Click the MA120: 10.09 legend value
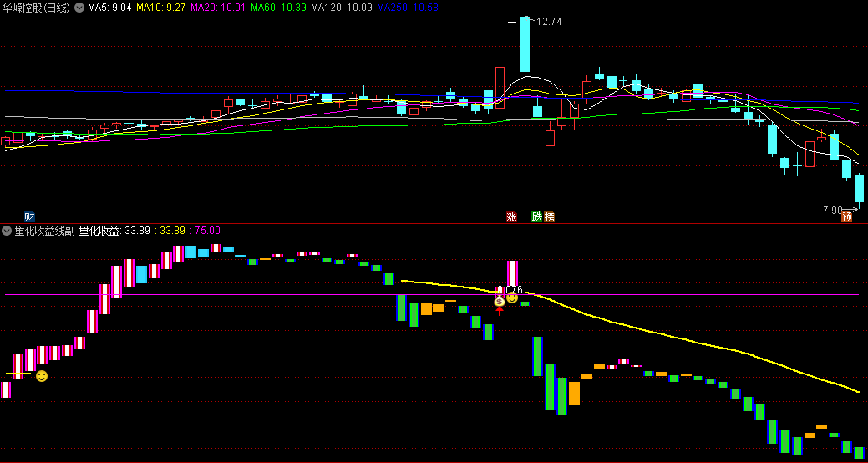Screen dimensions: 868x463 [x=342, y=8]
